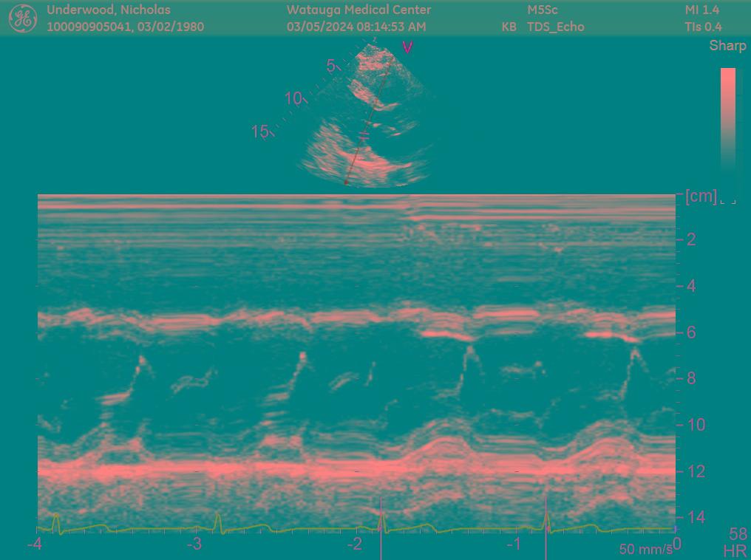Click patient name Underwood, Nicholas
Image resolution: width=751 pixels, height=560 pixels.
click(109, 10)
